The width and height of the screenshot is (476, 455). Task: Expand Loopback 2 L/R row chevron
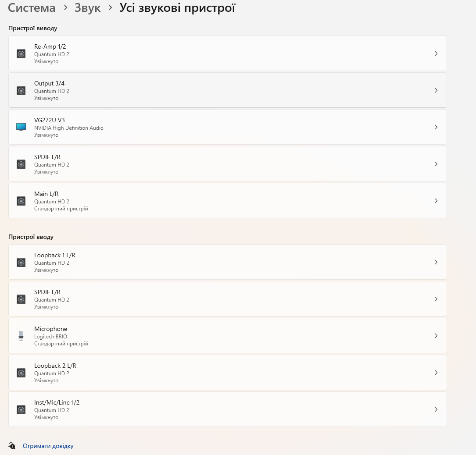click(436, 373)
